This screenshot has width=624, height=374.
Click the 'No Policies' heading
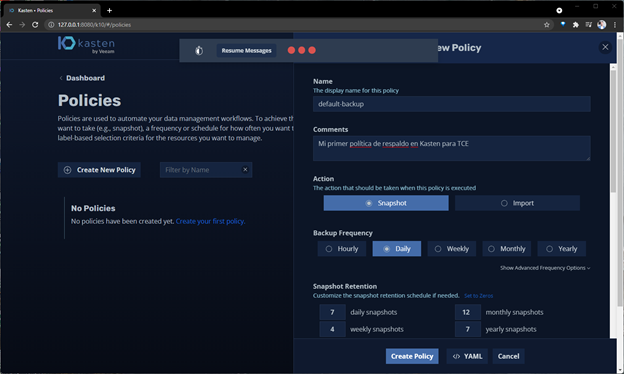click(93, 208)
